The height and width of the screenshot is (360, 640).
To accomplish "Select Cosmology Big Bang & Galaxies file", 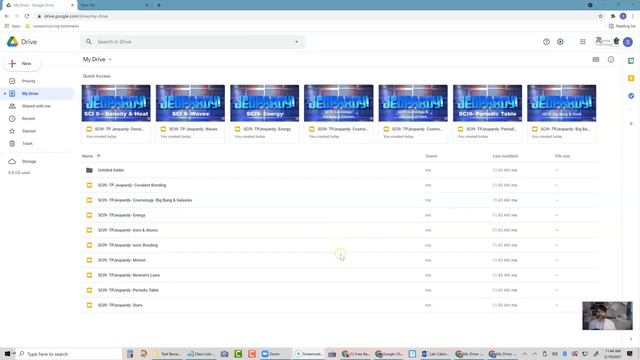I will point(341,200).
